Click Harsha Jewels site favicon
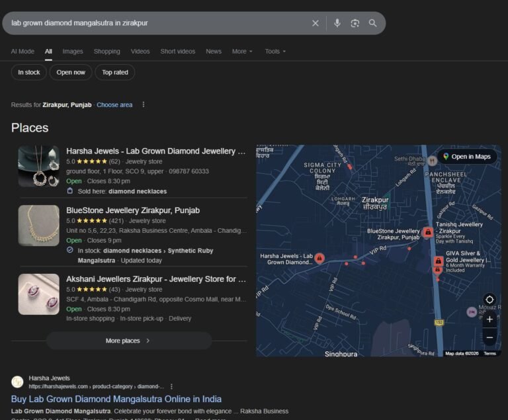The image size is (508, 420). (x=17, y=382)
